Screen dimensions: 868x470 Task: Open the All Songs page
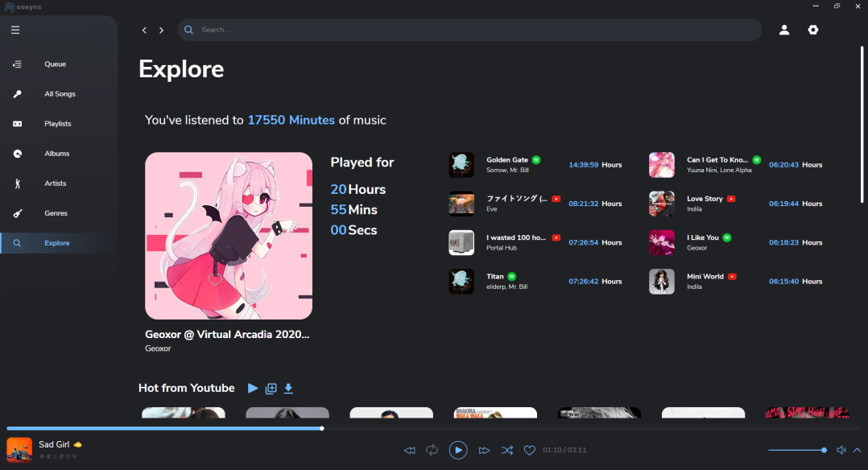pos(60,94)
